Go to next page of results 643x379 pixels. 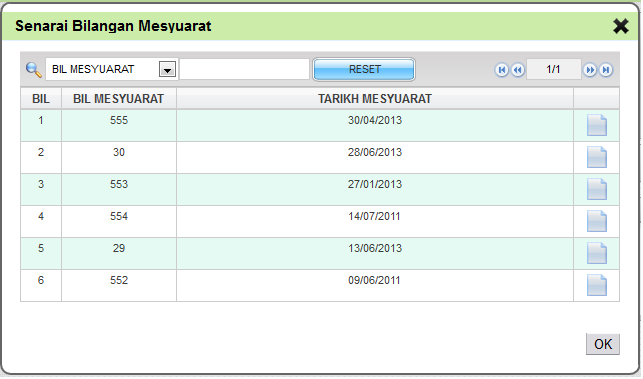pyautogui.click(x=590, y=70)
